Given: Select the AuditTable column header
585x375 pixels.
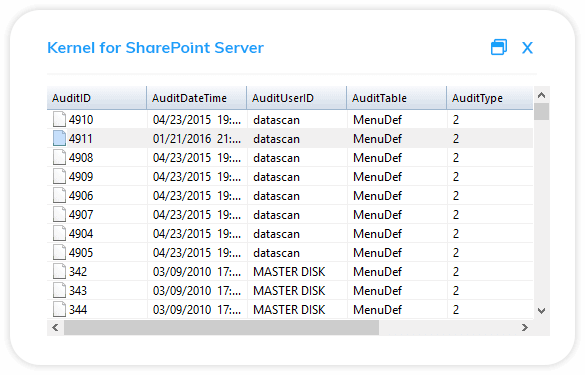Looking at the screenshot, I should pyautogui.click(x=397, y=98).
